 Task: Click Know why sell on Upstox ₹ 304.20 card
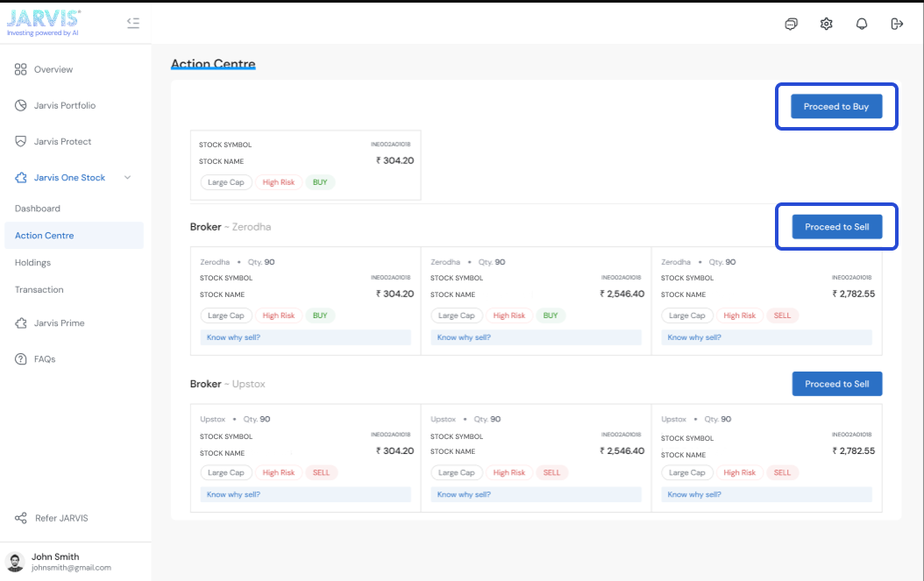[305, 494]
